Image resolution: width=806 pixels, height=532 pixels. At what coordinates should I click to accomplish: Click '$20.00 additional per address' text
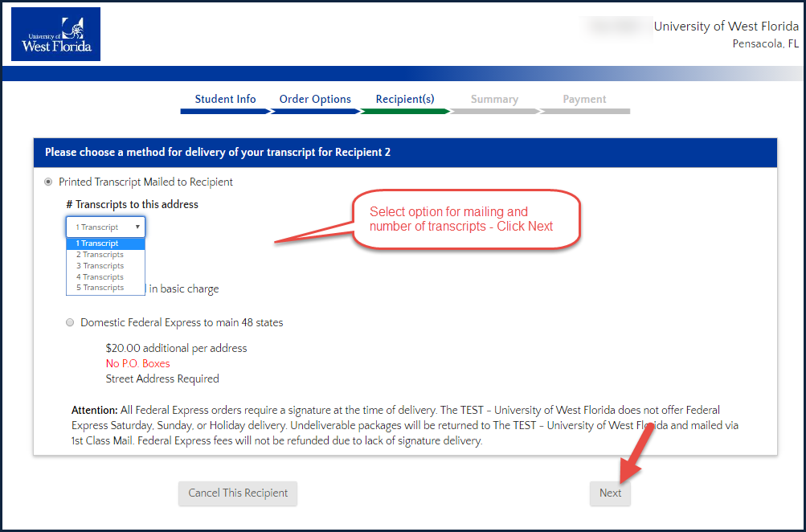click(176, 349)
